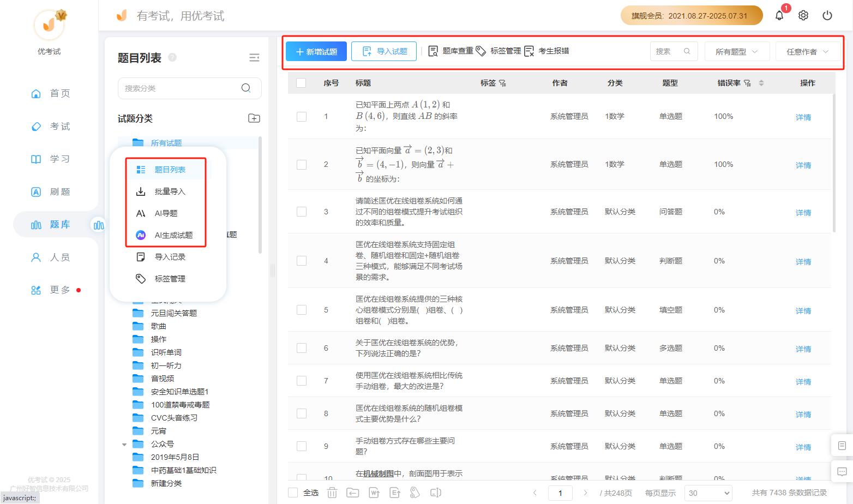Open 详情 link for row 1
Screen dimensions: 853x504
pyautogui.click(x=803, y=117)
